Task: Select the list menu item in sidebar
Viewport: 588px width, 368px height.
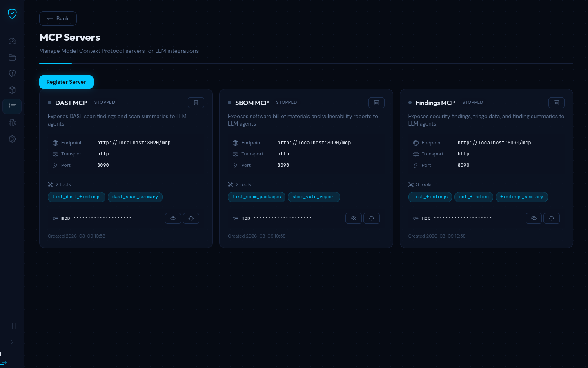Action: 12,106
